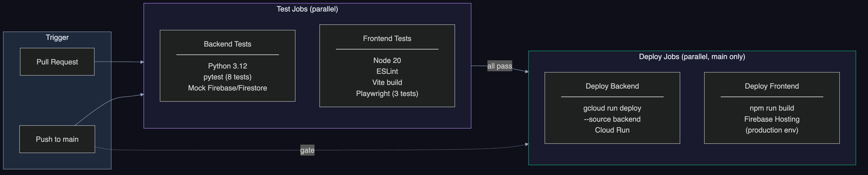Screen dimensions: 868x175
Task: Click the 'npm run build' text
Action: pyautogui.click(x=772, y=108)
